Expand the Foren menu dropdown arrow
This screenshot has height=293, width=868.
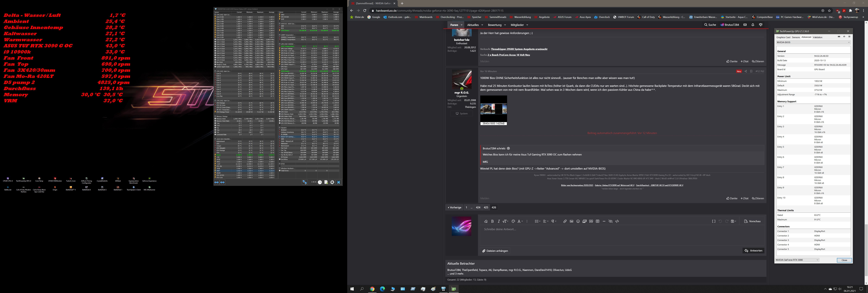(x=462, y=25)
